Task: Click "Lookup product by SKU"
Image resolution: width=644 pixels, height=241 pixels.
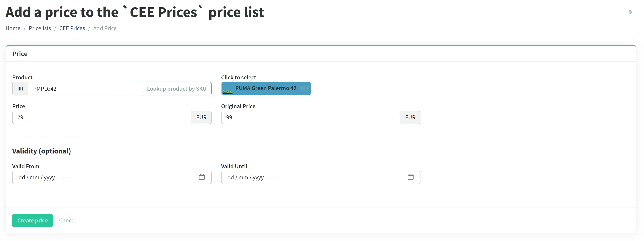Action: pyautogui.click(x=177, y=88)
